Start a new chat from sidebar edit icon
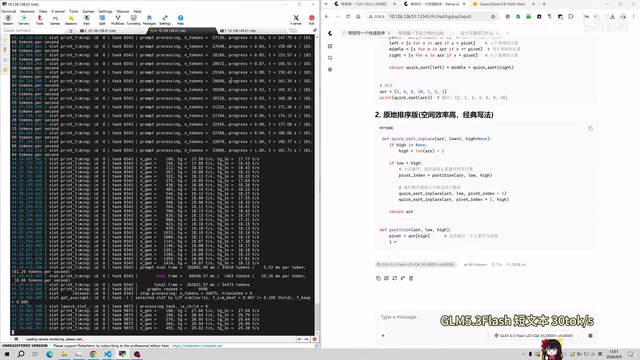The width and height of the screenshot is (640, 360). click(330, 46)
